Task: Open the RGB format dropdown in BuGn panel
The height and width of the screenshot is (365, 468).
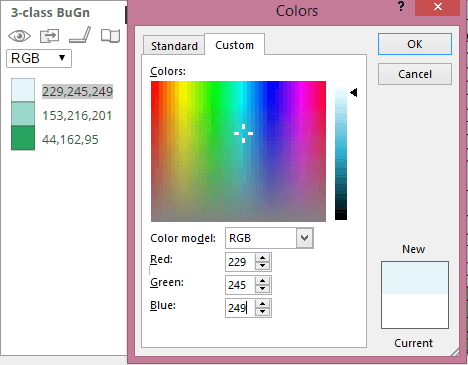Action: [x=39, y=58]
